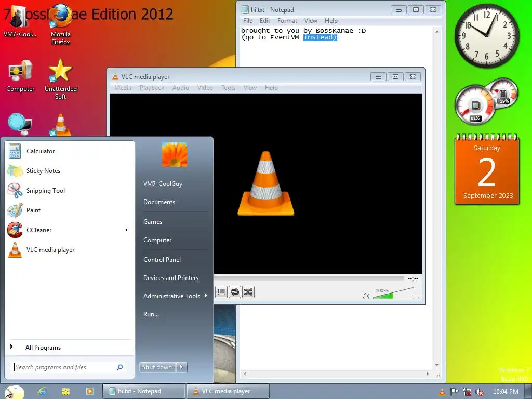Open VLC Tools menu
The width and height of the screenshot is (532, 399).
coord(228,87)
